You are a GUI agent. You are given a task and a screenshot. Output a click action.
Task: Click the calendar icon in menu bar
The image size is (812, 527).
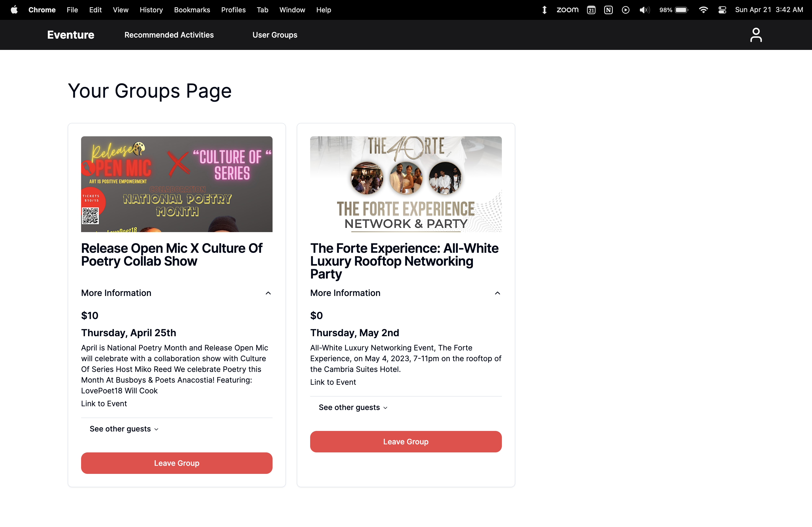[x=591, y=10]
